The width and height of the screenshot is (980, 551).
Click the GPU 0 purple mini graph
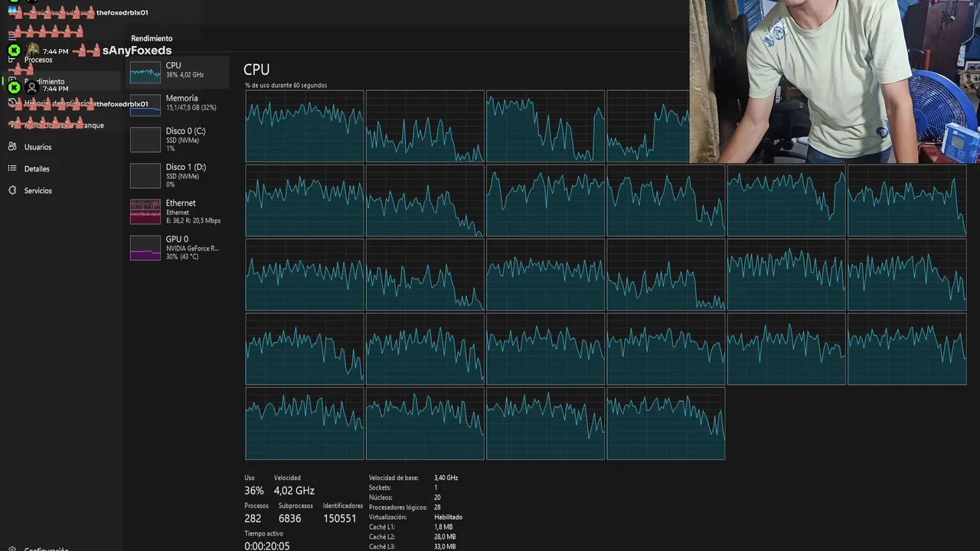[x=145, y=247]
